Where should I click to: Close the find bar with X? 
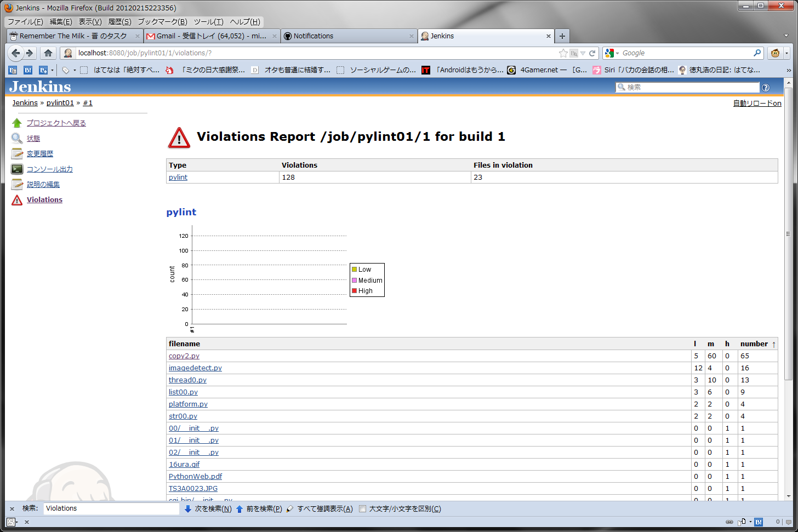click(12, 509)
